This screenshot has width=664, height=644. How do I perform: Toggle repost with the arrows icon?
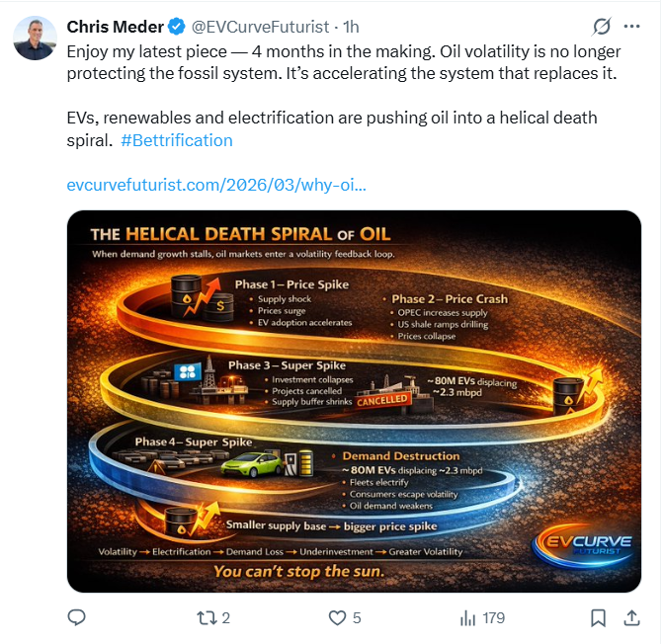(206, 618)
